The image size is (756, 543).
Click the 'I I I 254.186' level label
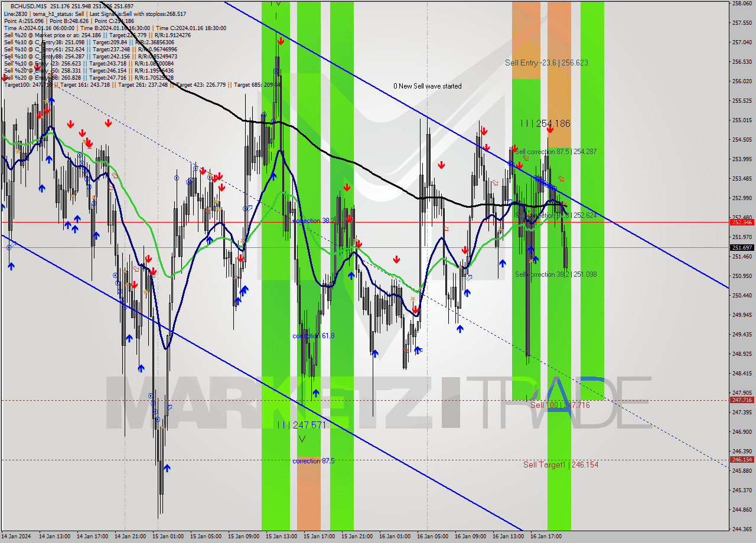coord(546,123)
